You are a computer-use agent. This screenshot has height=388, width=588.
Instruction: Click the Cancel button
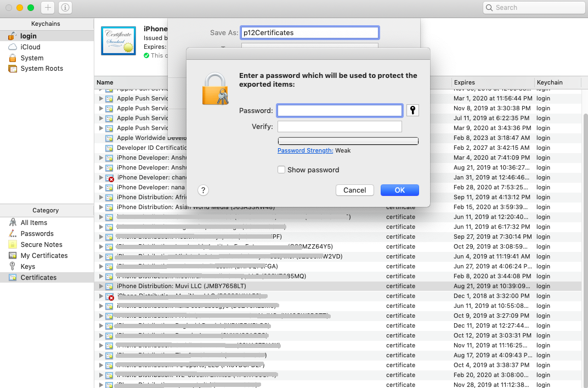[x=355, y=190]
